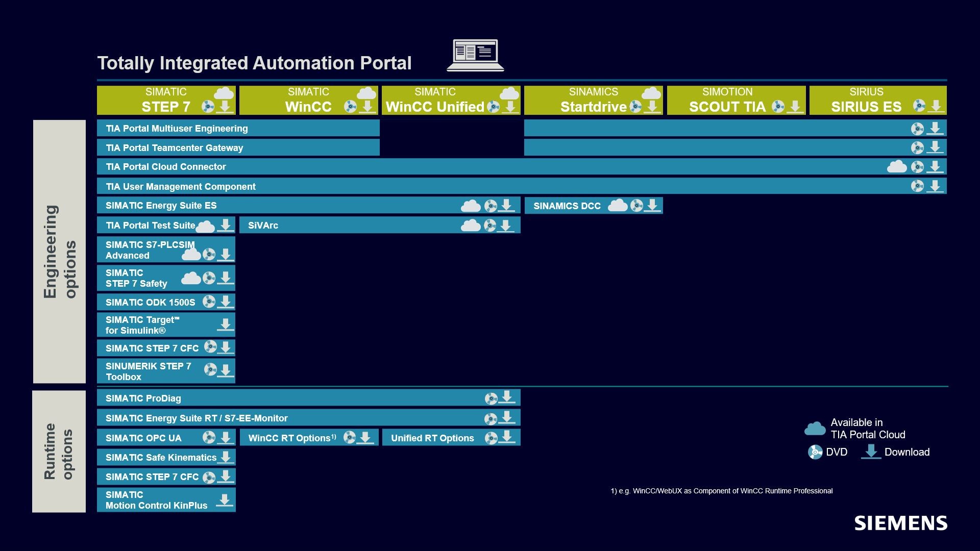The height and width of the screenshot is (551, 980).
Task: Click the download arrow on SIRIUS ES header
Action: pos(936,106)
